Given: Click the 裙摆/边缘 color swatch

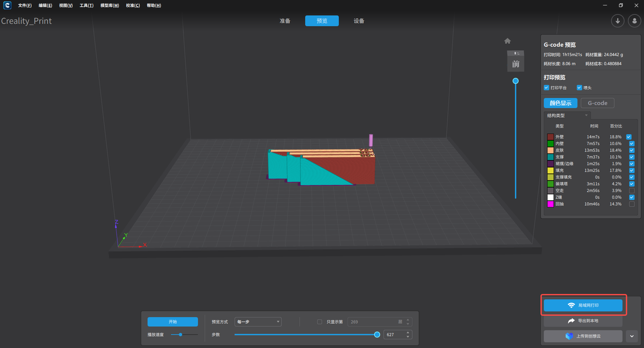Looking at the screenshot, I should click(x=550, y=163).
